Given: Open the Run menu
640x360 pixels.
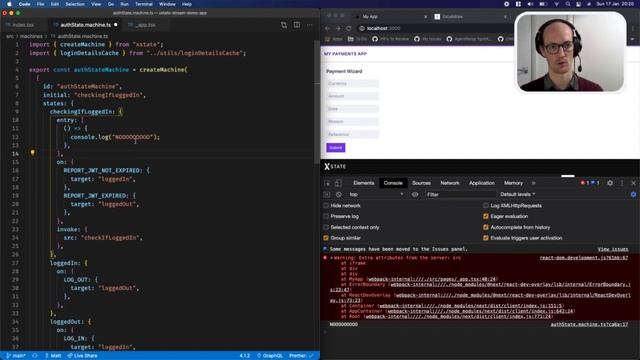Looking at the screenshot, I should click(124, 4).
